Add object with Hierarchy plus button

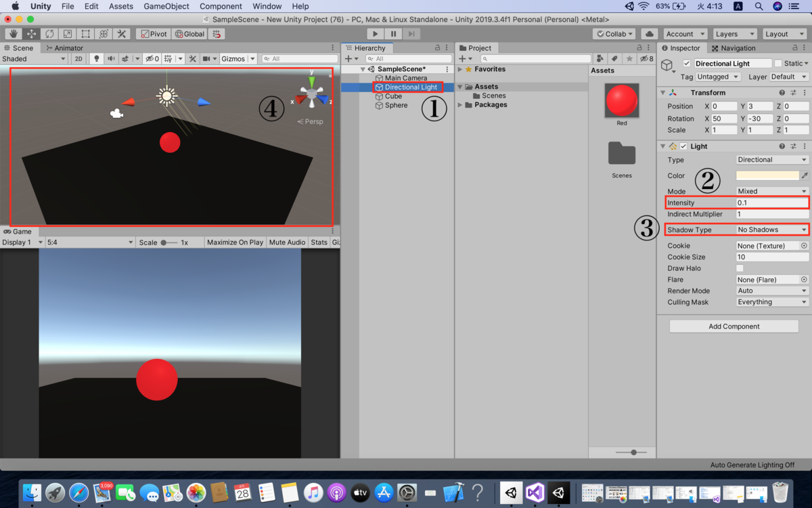pyautogui.click(x=348, y=59)
